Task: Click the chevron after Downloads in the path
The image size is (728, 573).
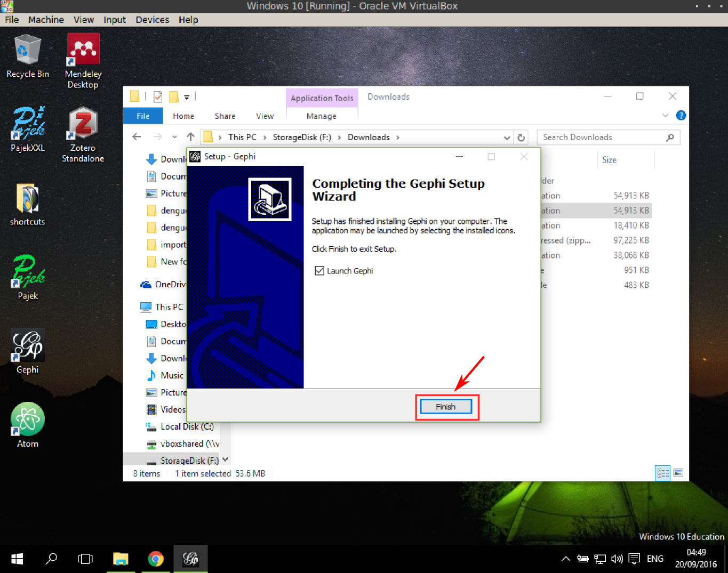Action: click(397, 138)
